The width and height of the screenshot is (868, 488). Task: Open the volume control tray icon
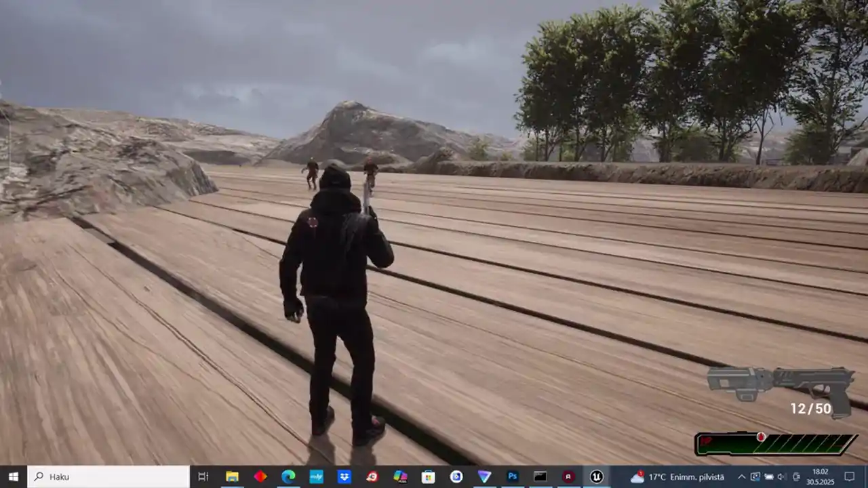click(781, 477)
